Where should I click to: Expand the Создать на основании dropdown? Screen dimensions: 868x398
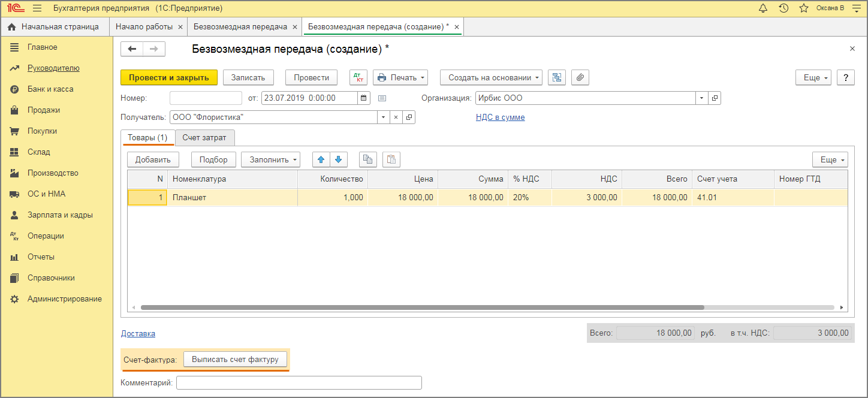(491, 77)
